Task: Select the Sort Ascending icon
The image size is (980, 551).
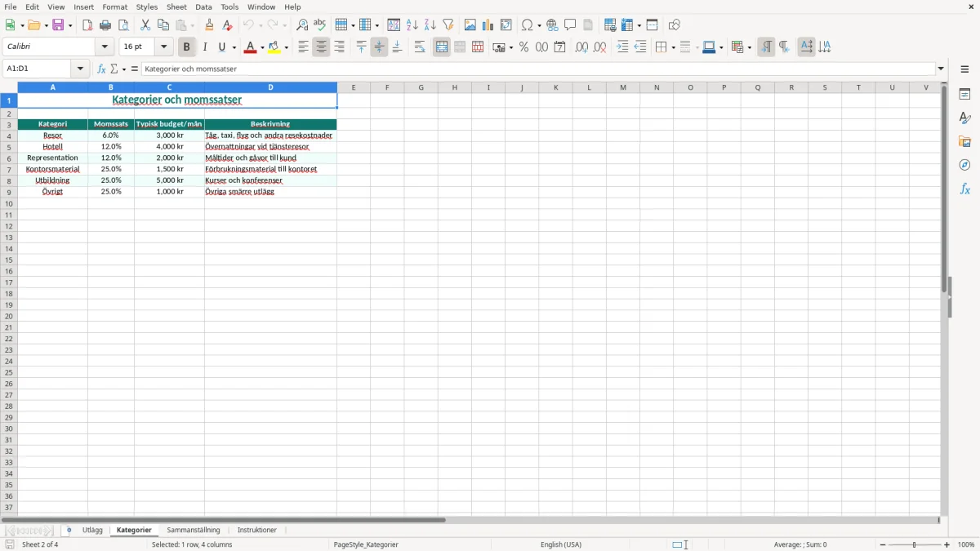Action: coord(412,25)
